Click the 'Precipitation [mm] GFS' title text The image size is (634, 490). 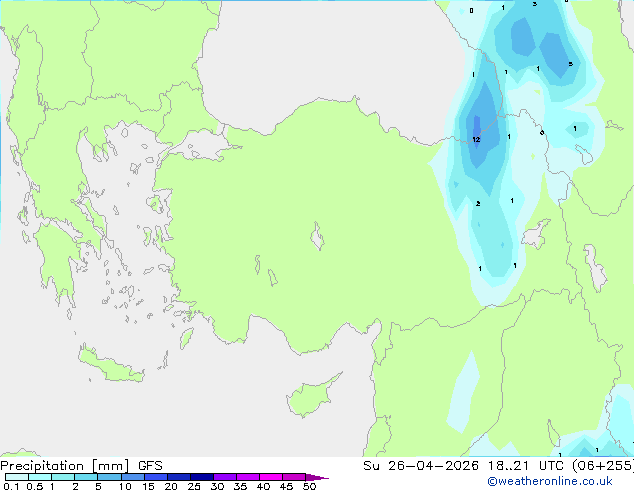click(81, 466)
